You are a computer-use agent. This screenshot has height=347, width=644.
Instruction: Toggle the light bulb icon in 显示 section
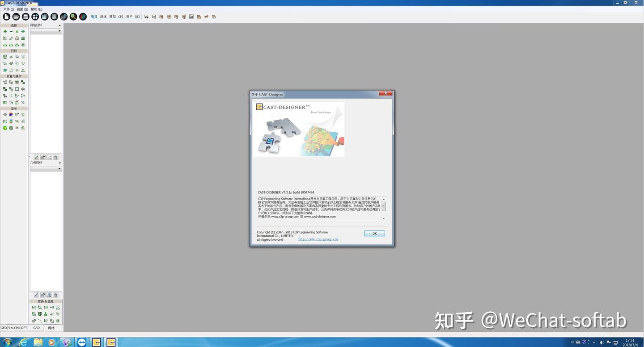tap(23, 114)
